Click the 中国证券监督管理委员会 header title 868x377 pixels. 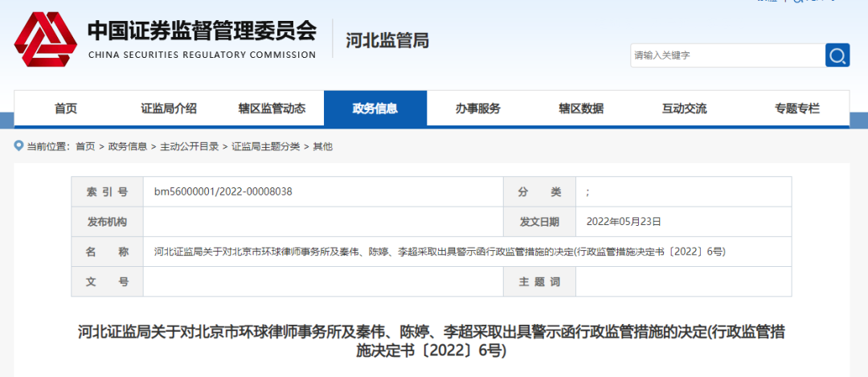point(202,31)
